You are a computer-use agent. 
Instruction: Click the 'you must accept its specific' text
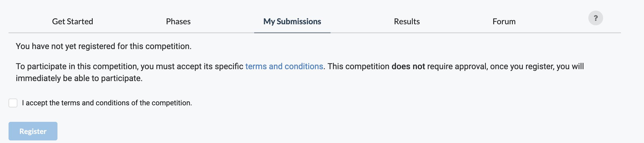point(192,66)
